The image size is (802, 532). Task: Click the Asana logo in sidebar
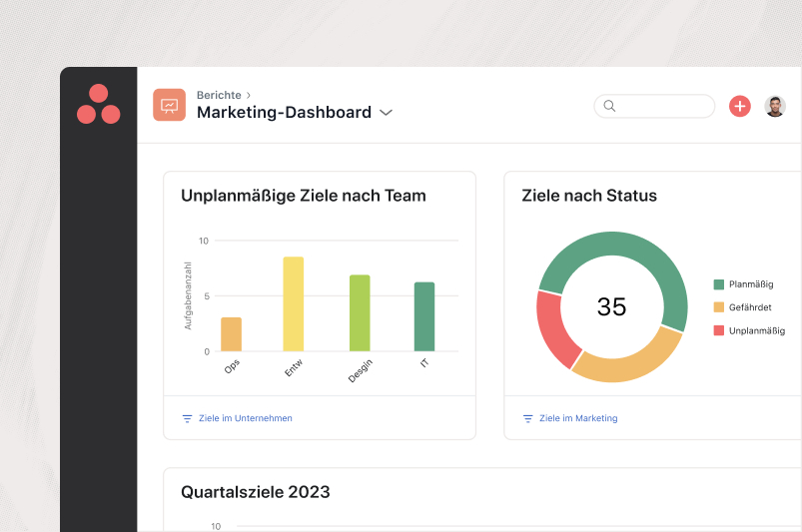click(98, 105)
